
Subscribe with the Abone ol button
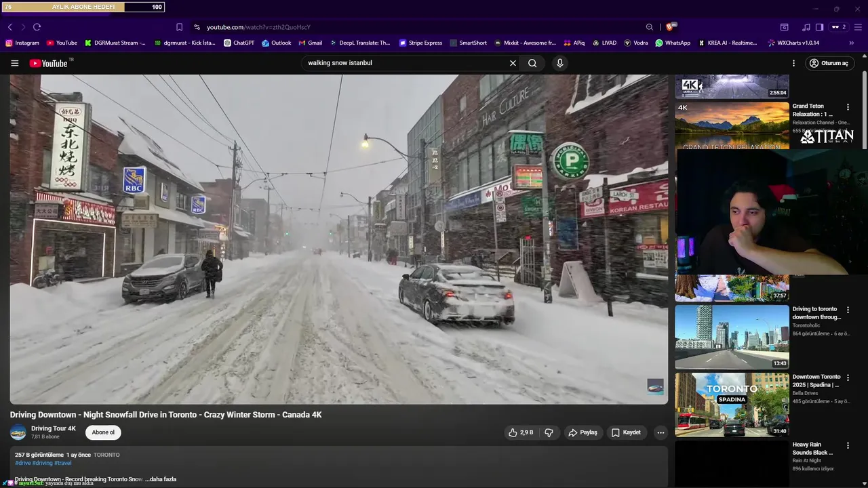coord(103,432)
